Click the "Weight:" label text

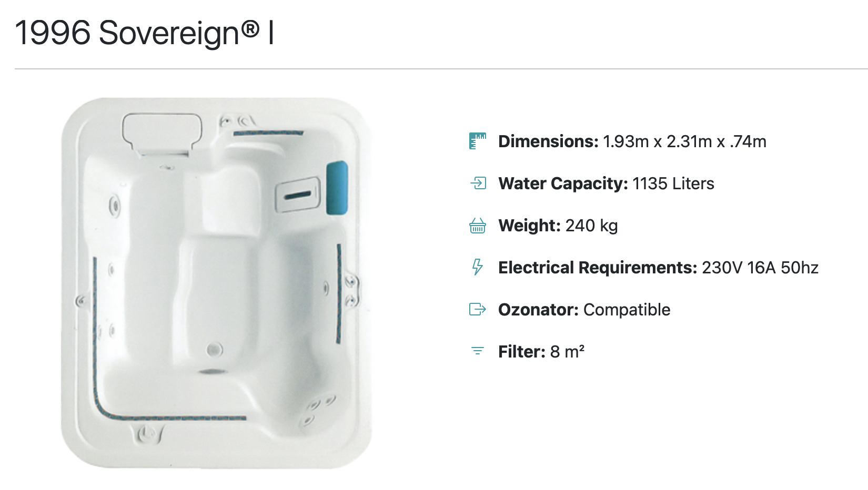point(529,226)
